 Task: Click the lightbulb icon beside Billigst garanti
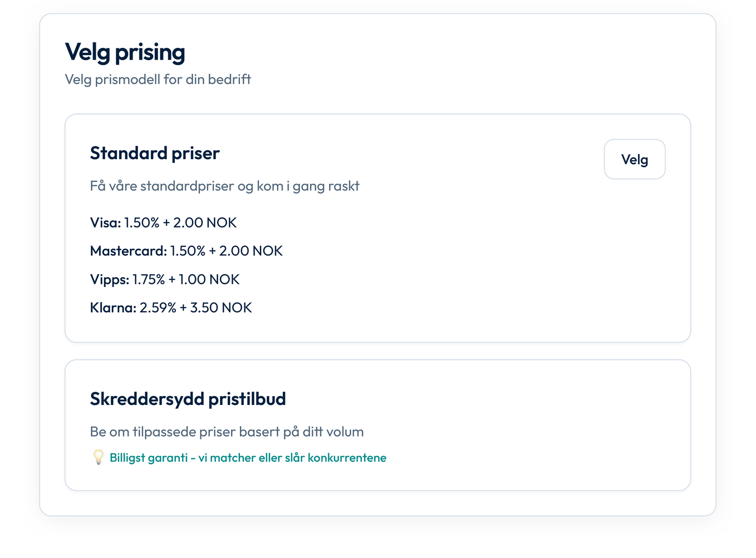(99, 457)
